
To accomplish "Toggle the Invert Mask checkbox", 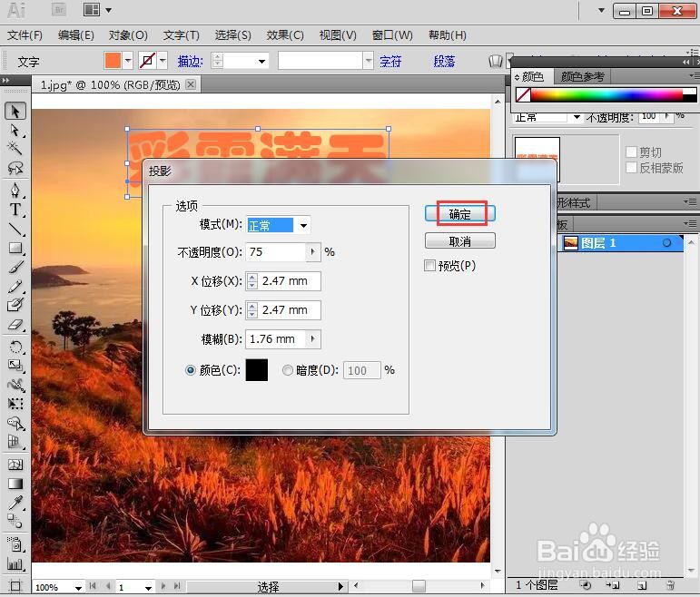I will (x=631, y=168).
